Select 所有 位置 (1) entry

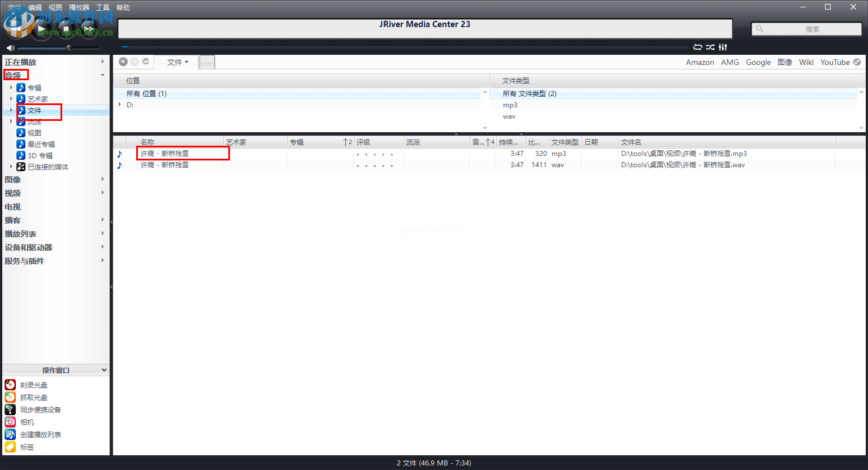tap(297, 93)
